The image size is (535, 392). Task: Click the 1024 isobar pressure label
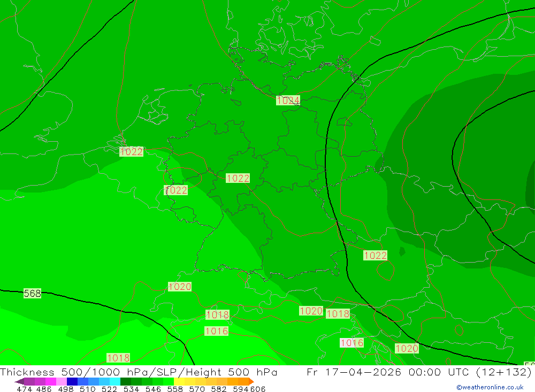coord(288,101)
